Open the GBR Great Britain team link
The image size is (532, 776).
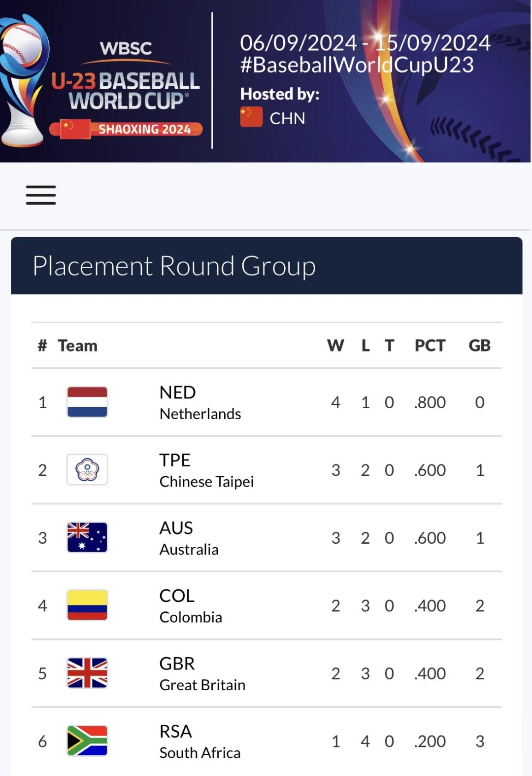click(x=202, y=673)
